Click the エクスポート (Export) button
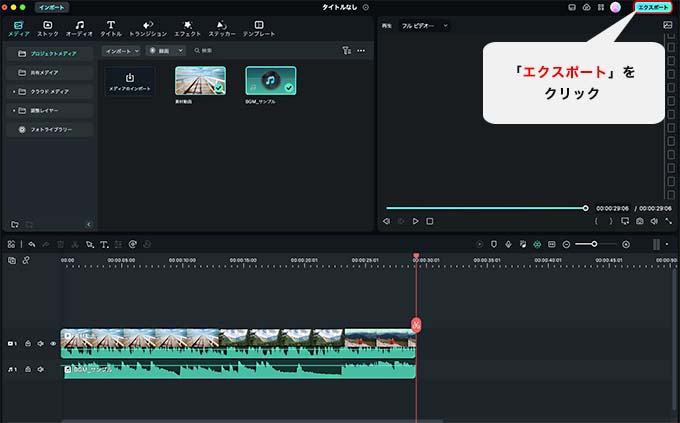Image resolution: width=680 pixels, height=423 pixels. point(653,7)
